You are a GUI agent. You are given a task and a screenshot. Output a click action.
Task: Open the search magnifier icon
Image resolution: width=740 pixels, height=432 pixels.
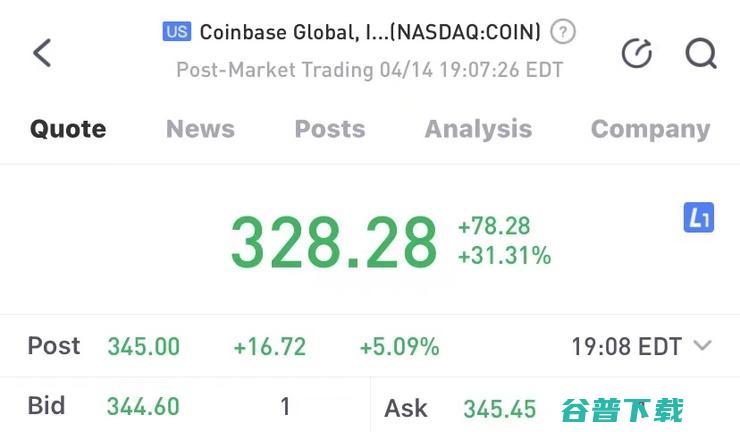tap(701, 53)
